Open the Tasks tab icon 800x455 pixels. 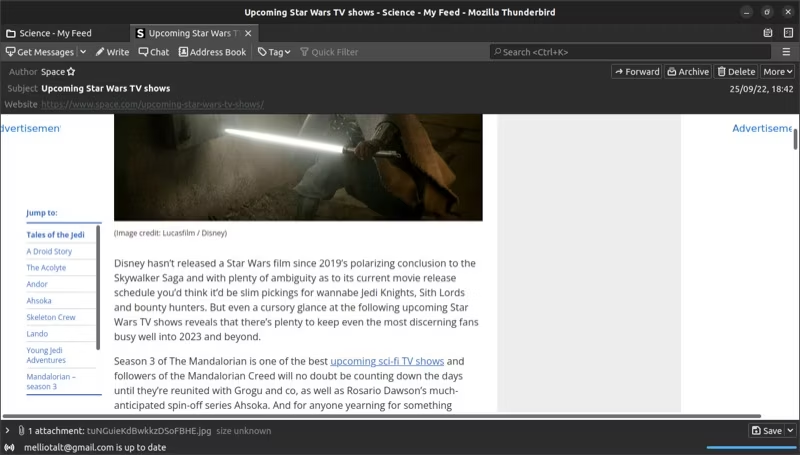tap(788, 33)
